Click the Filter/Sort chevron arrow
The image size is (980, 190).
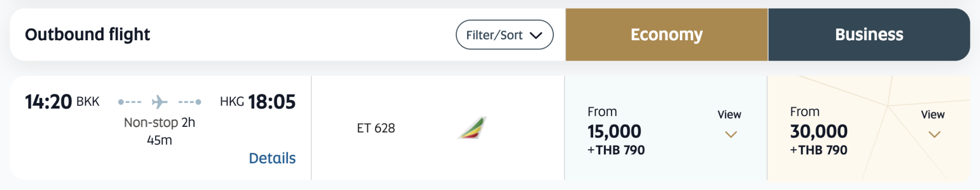click(x=535, y=35)
